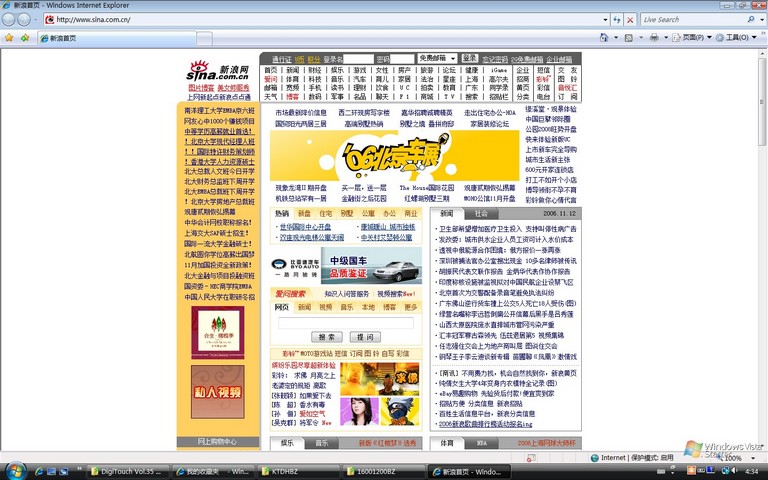Open the 免费邮箱 mail type dropdown

437,58
